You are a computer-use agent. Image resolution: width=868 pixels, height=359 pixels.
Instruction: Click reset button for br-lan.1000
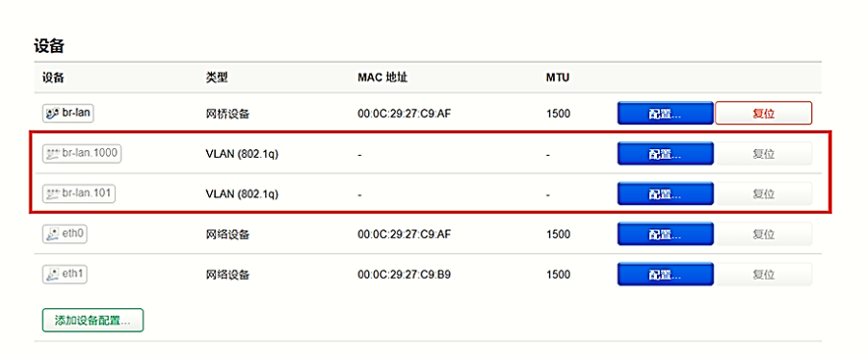click(x=763, y=154)
